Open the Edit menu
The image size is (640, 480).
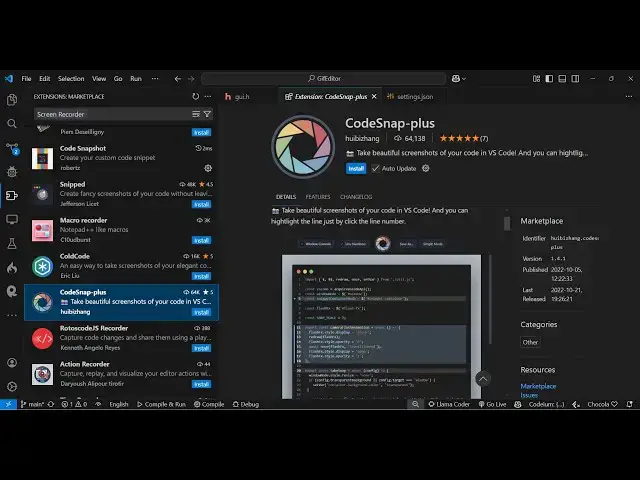pyautogui.click(x=45, y=78)
